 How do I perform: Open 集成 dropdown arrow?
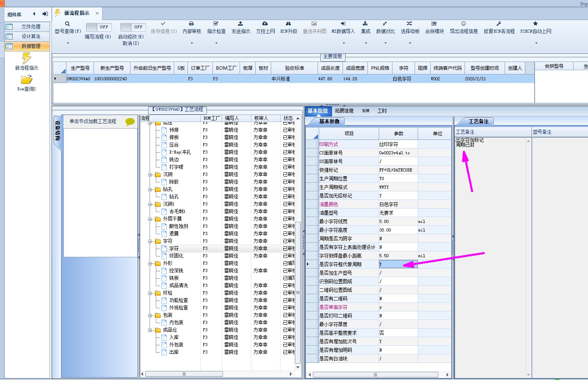(366, 43)
